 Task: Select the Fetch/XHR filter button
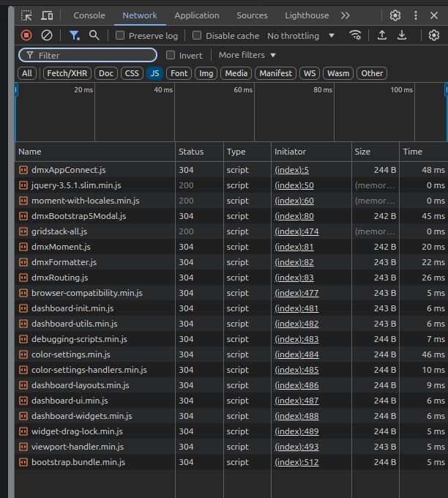67,73
